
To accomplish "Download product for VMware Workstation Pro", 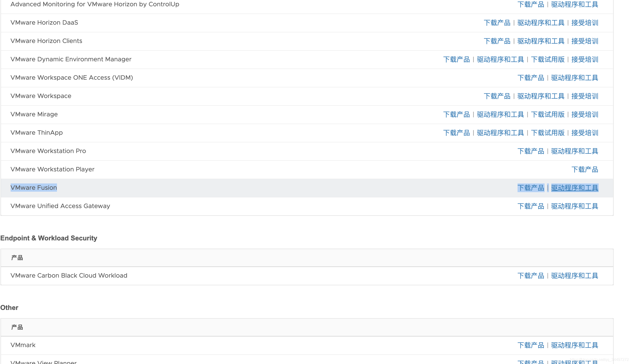I will [x=531, y=151].
